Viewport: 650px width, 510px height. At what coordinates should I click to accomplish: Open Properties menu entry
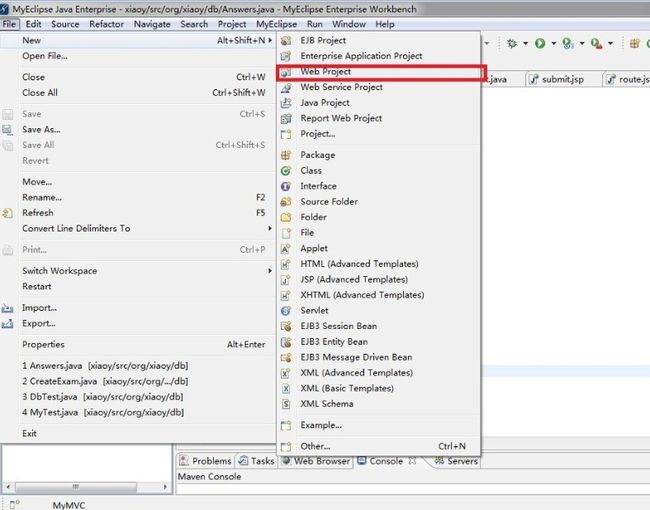(x=138, y=345)
